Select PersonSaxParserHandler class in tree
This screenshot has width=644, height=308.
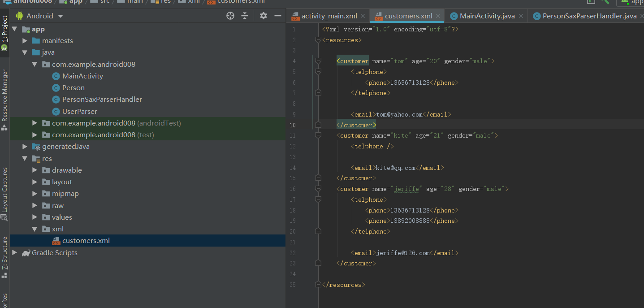pos(102,100)
